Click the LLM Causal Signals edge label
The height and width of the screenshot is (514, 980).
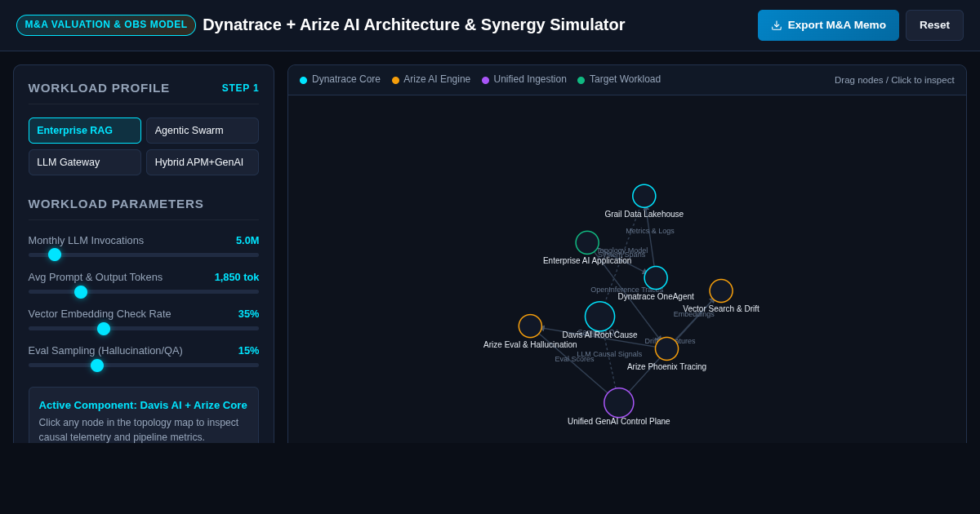pyautogui.click(x=609, y=354)
